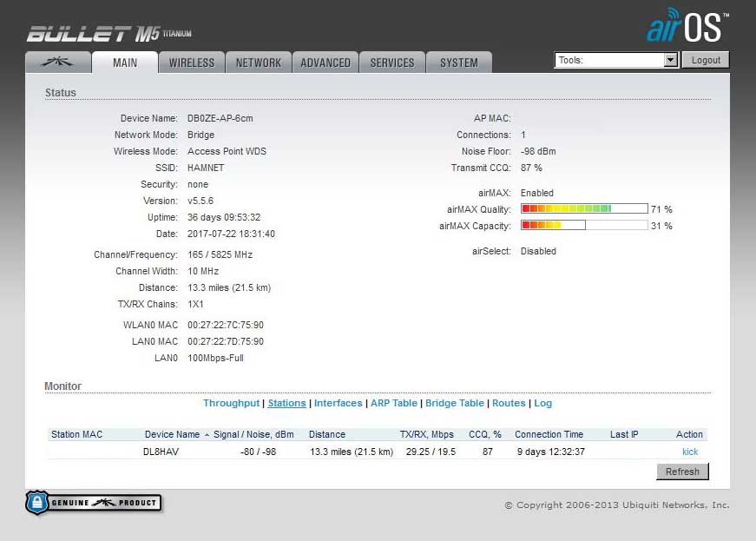Image resolution: width=756 pixels, height=541 pixels.
Task: Sort by Last IP column
Action: [x=624, y=434]
